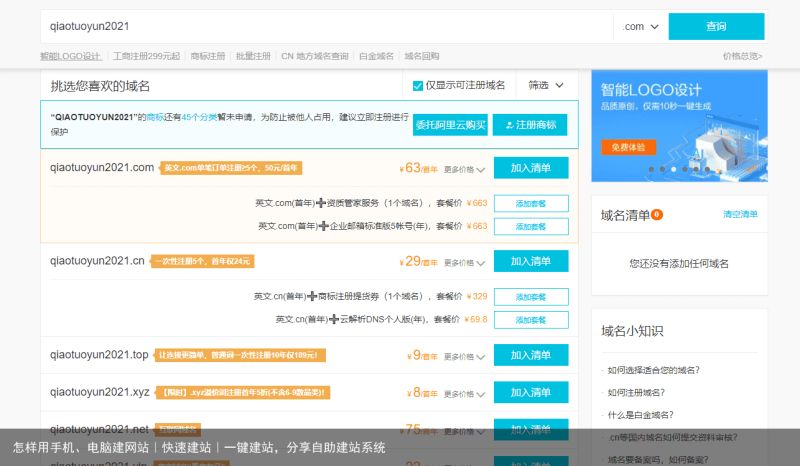
Task: Open 批量注册 link
Action: (253, 56)
